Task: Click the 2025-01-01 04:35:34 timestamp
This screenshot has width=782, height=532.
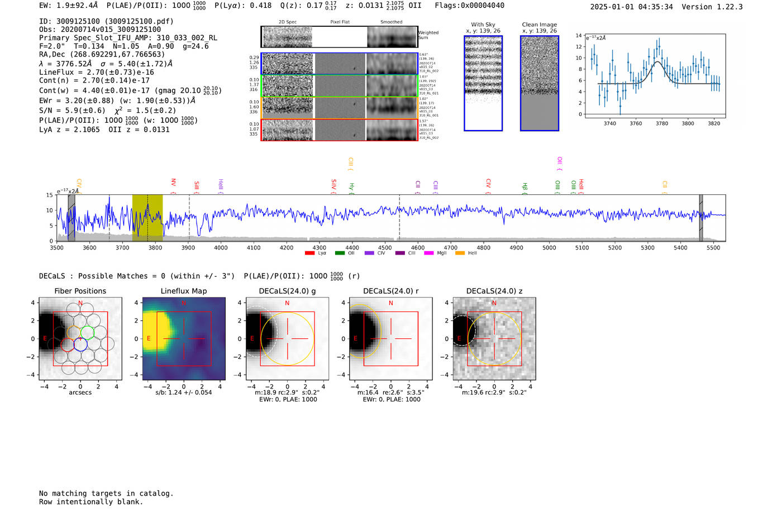Action: tap(632, 7)
